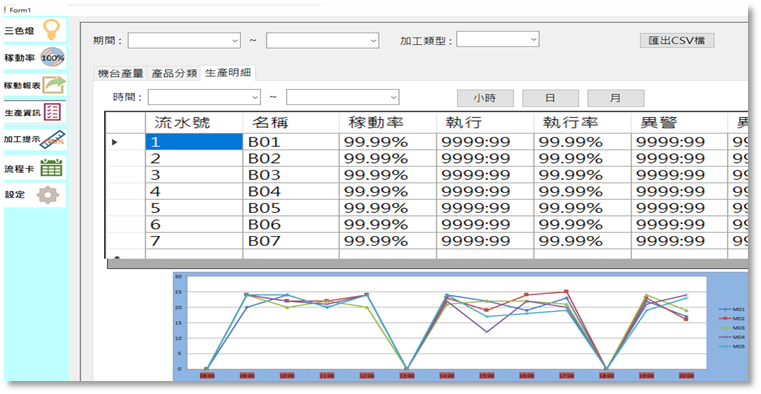Click the M04 legend entry in chart

(x=732, y=337)
